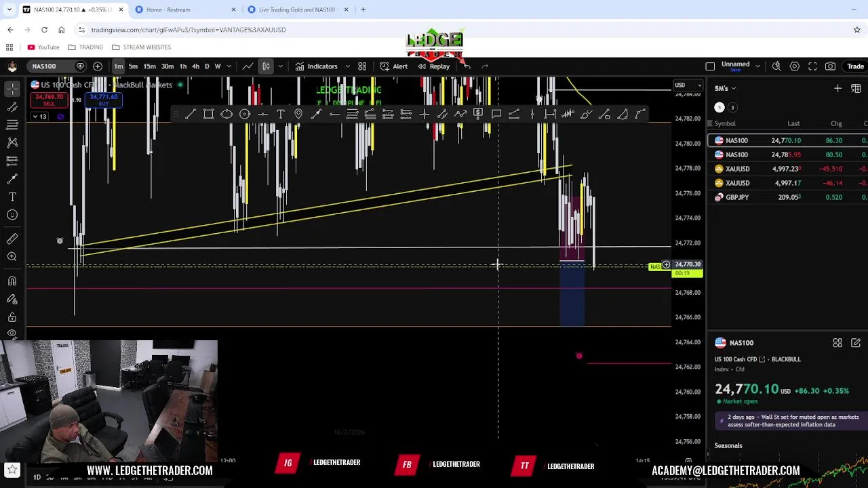
Task: Open the Seasonals section
Action: tap(728, 445)
